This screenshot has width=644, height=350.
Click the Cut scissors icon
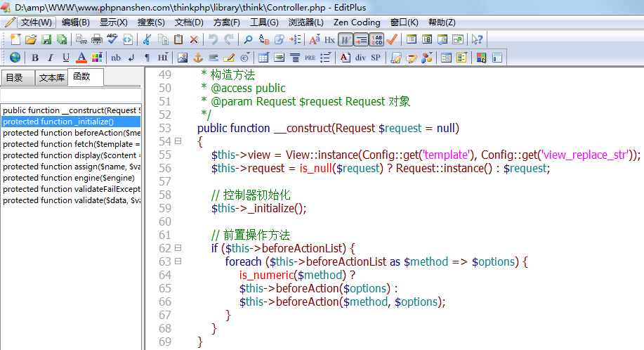[x=147, y=39]
